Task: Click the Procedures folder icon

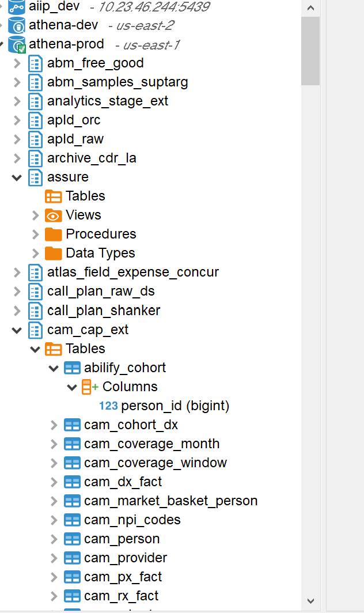Action: [54, 234]
